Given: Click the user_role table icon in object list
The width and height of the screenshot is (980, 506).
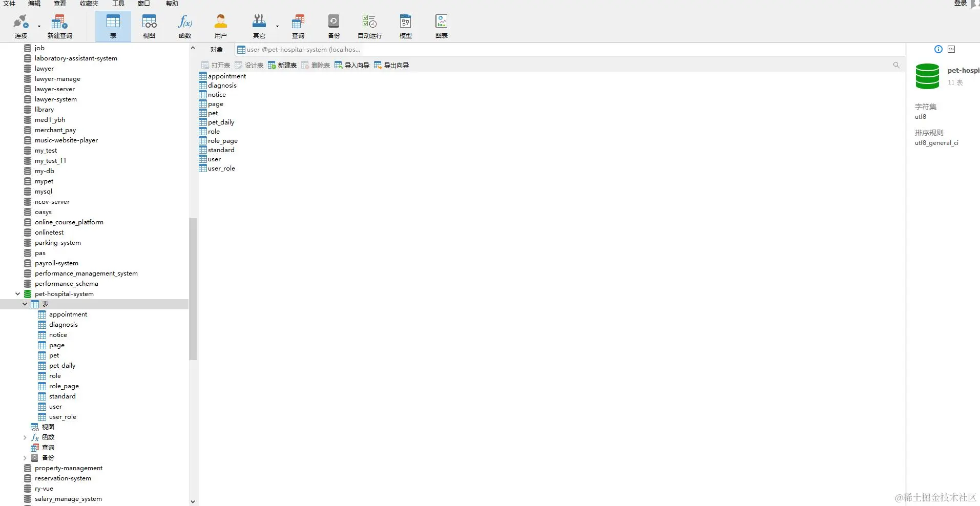Looking at the screenshot, I should pyautogui.click(x=203, y=168).
